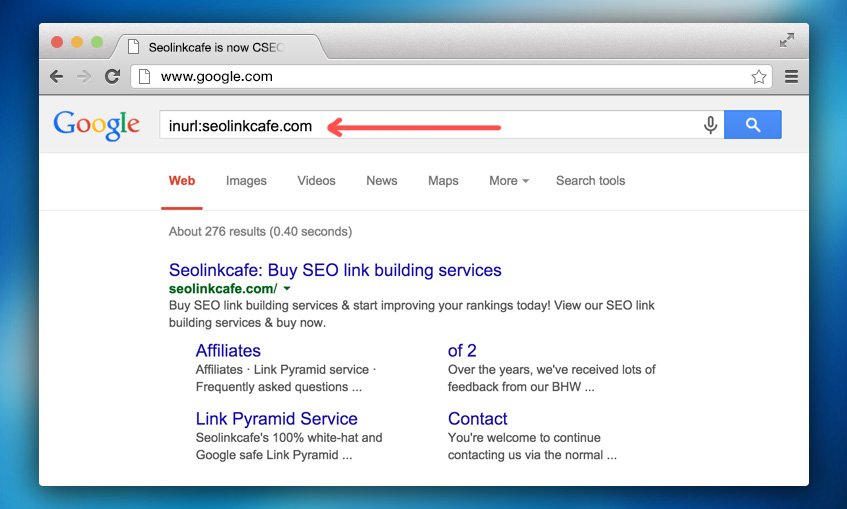Run the search with the blue magnifier button
The image size is (847, 509).
click(752, 125)
